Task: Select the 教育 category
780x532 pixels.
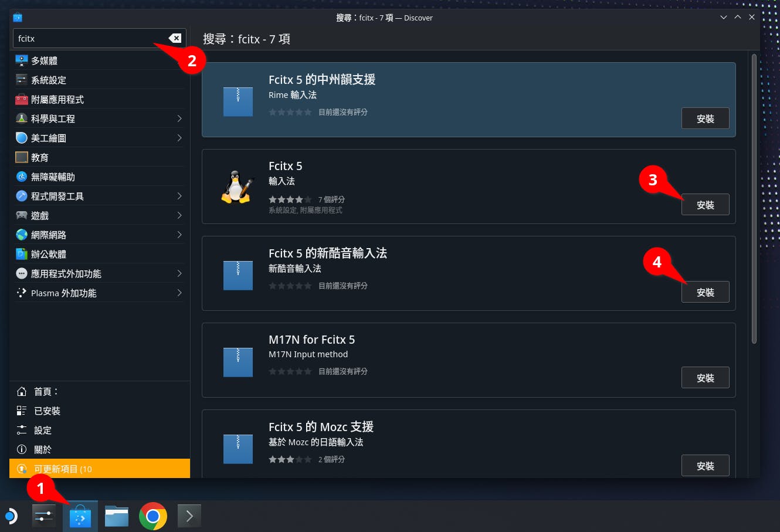Action: tap(99, 157)
